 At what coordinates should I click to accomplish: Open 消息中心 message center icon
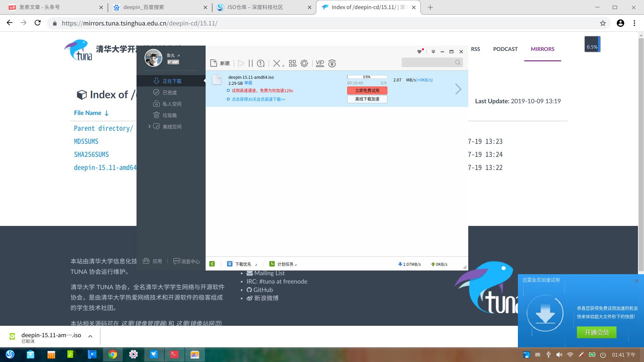[x=186, y=261]
